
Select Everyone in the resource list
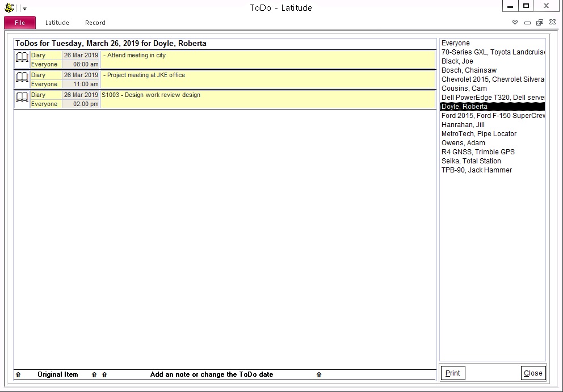click(x=456, y=43)
